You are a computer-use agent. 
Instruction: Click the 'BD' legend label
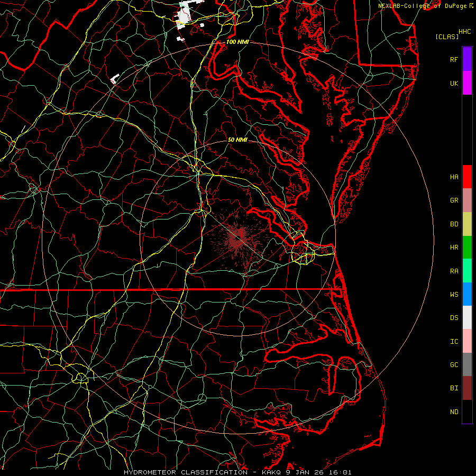[x=454, y=224]
